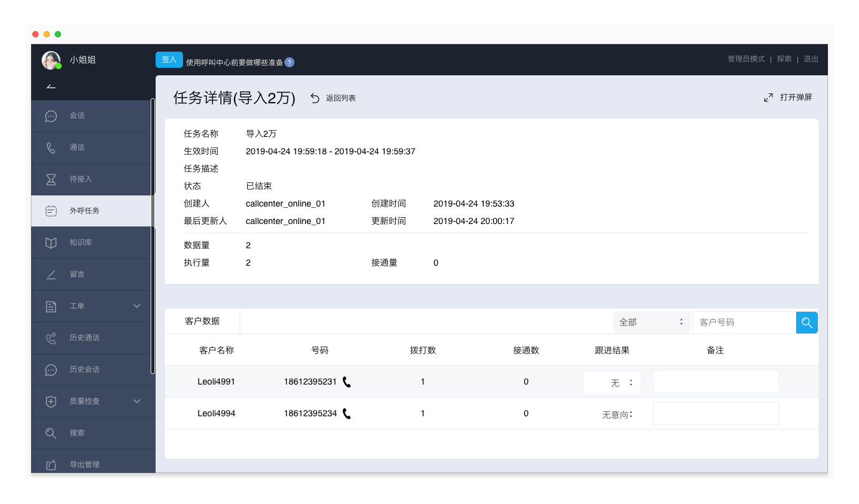Click the 退出 logout link
This screenshot has height=504, width=859.
(x=811, y=59)
